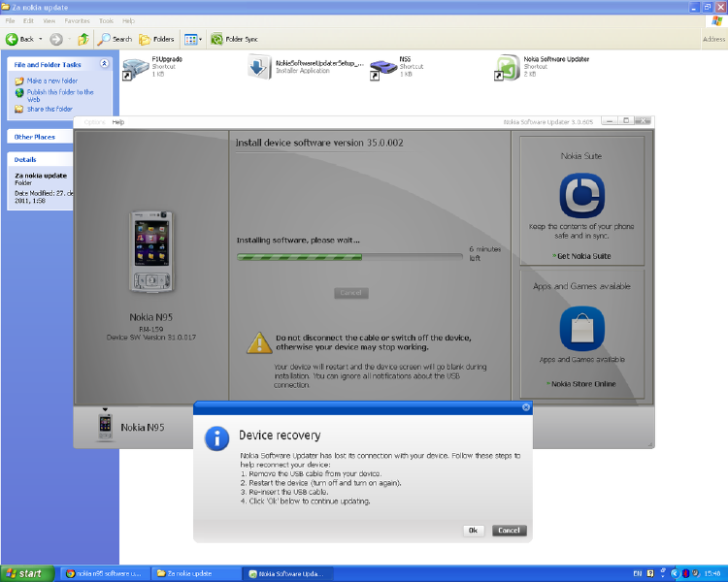Click the yellow warning triangle icon
The height and width of the screenshot is (582, 728).
(x=259, y=343)
